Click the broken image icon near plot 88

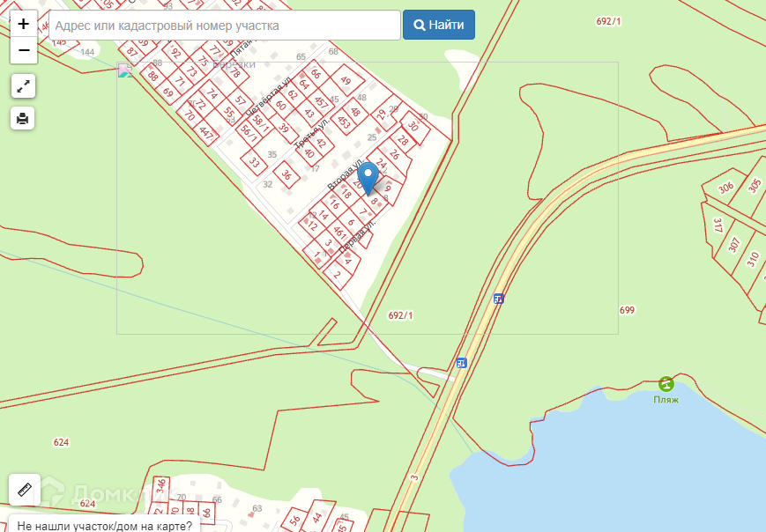click(x=125, y=70)
